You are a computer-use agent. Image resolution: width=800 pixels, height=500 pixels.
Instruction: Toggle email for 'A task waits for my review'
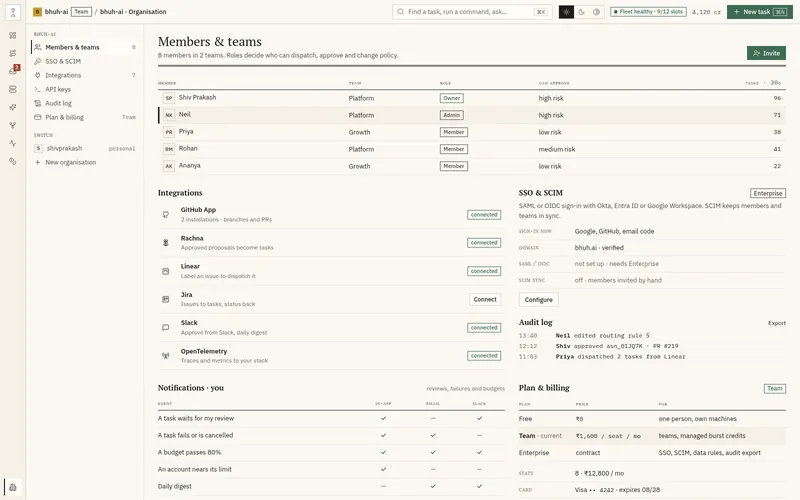[x=433, y=418]
